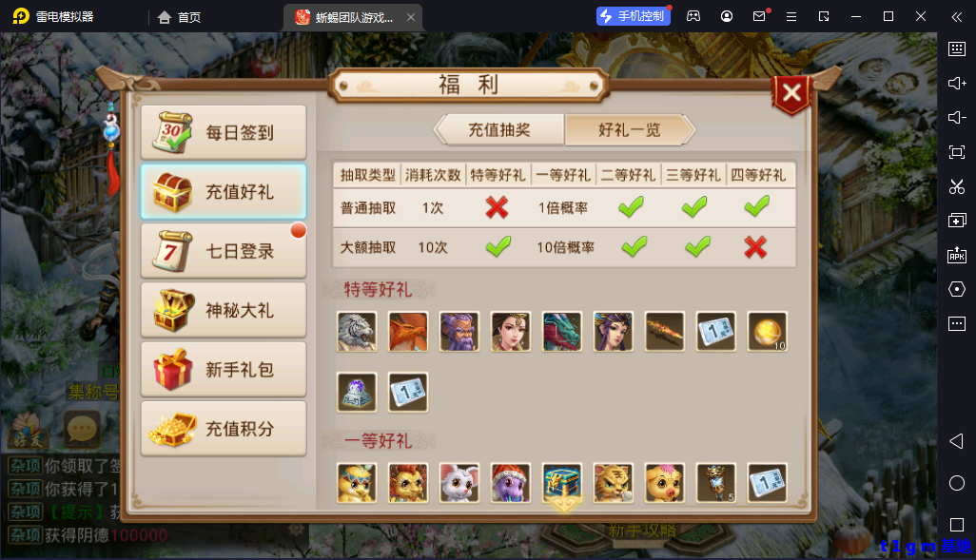Screen dimensions: 976x560
Task: Close the 福利 welfare panel
Action: (x=791, y=94)
